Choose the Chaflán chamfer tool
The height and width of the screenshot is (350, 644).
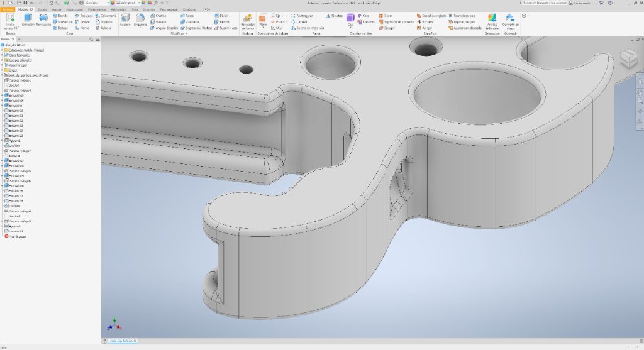[158, 16]
